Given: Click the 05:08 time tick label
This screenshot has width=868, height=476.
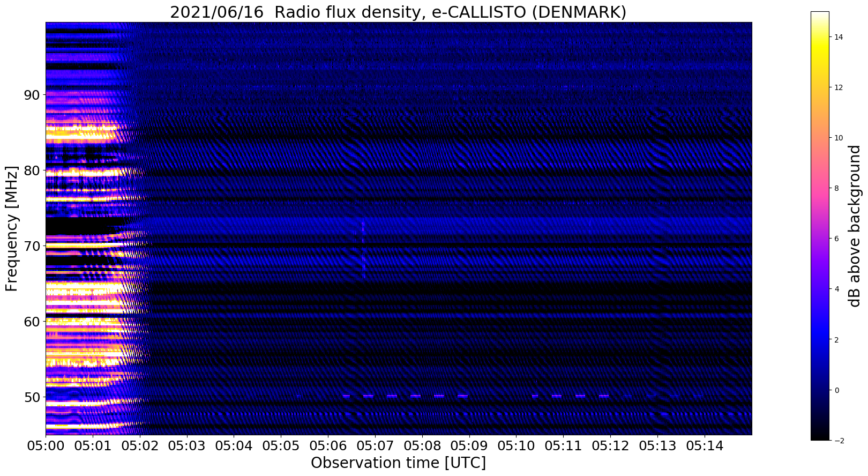Looking at the screenshot, I should tap(422, 445).
